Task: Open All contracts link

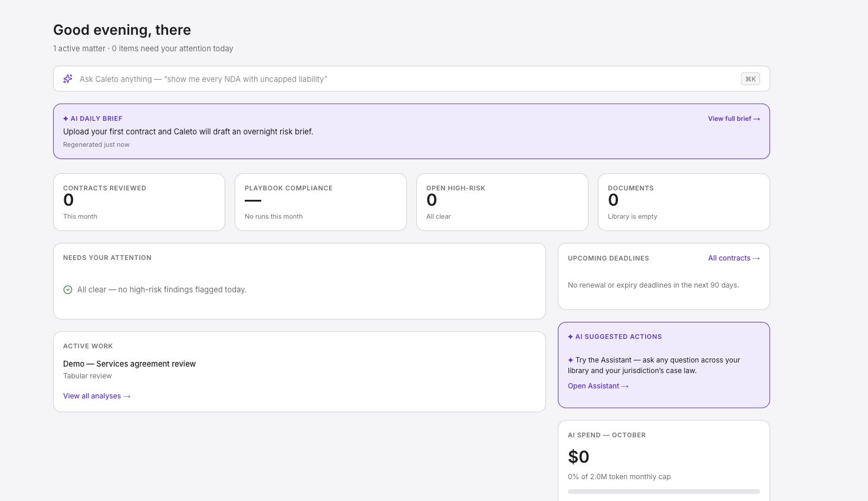Action: 734,258
